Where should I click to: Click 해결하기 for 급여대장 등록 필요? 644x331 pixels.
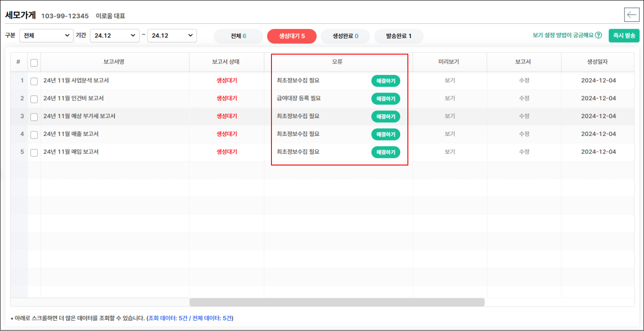tap(386, 99)
